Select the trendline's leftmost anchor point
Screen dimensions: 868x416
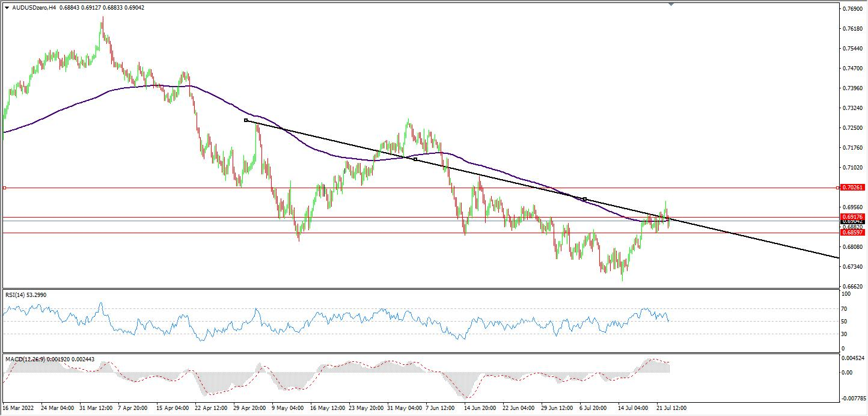[246, 120]
